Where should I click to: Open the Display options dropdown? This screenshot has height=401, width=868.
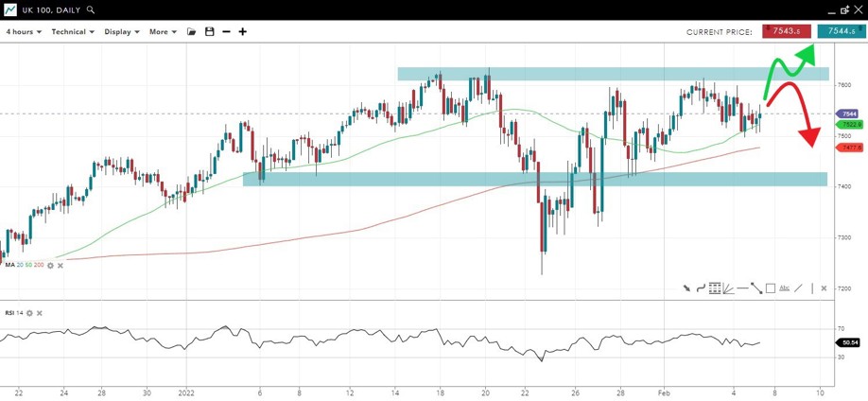click(122, 32)
